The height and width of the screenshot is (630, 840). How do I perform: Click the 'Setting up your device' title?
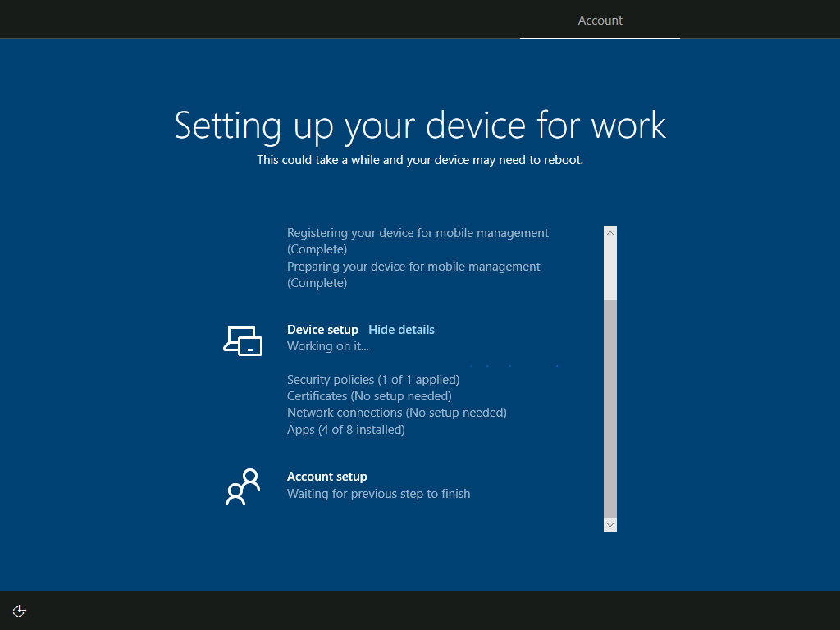(420, 126)
